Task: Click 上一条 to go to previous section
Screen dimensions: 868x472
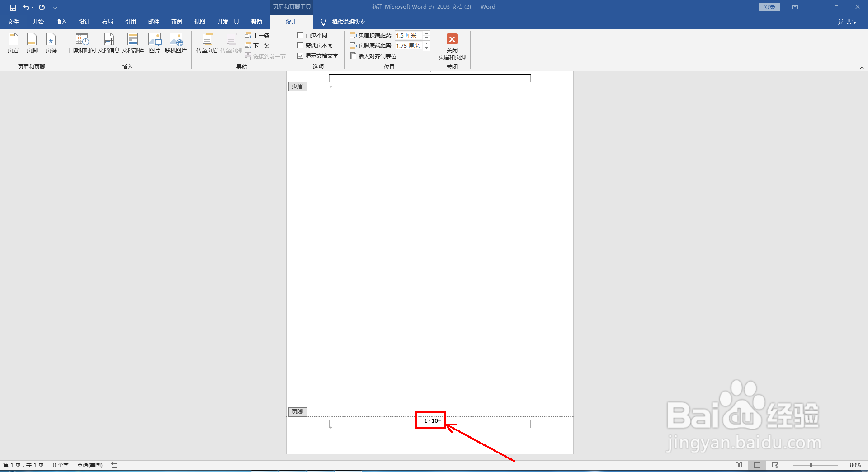Action: (x=258, y=35)
